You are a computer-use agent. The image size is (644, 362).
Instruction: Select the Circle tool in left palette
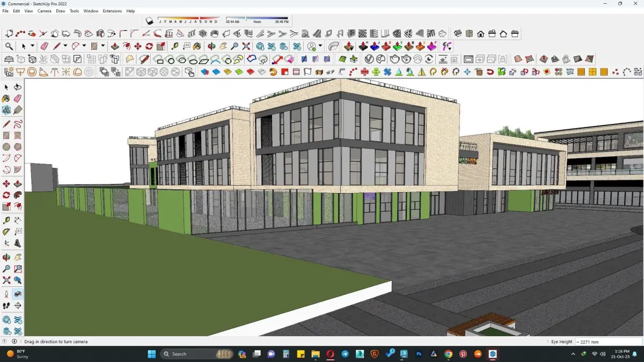6,147
